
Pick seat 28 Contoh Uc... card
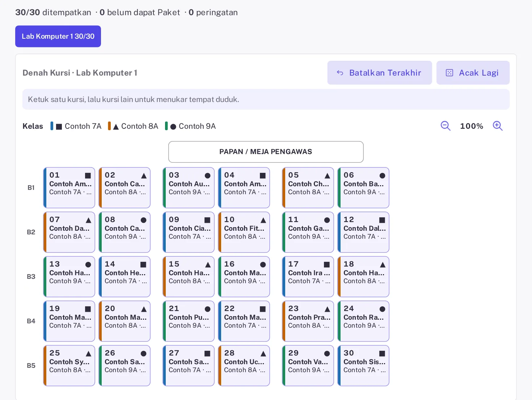(x=244, y=366)
